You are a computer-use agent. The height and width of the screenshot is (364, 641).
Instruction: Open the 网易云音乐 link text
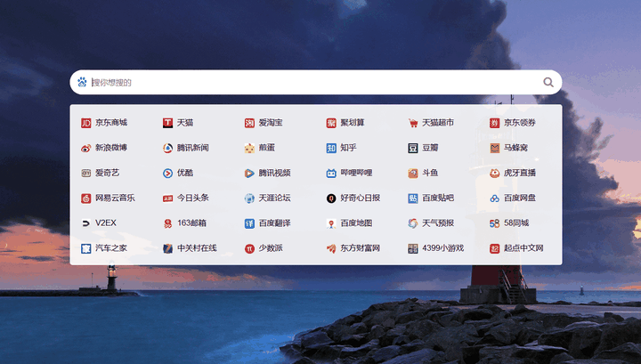tap(115, 198)
